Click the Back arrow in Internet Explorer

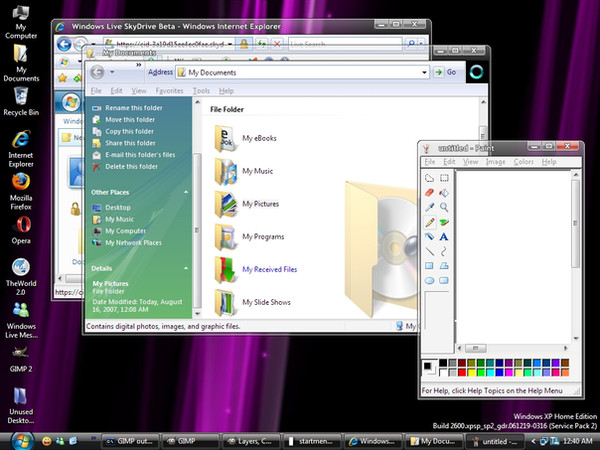coord(64,44)
